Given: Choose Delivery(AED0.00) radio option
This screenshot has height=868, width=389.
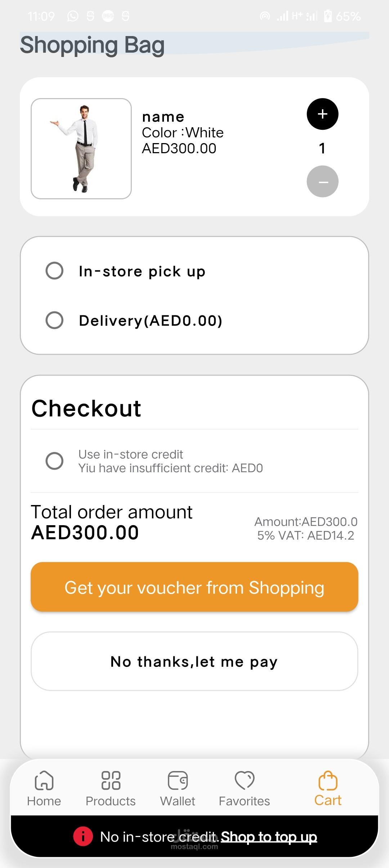Looking at the screenshot, I should [x=54, y=320].
